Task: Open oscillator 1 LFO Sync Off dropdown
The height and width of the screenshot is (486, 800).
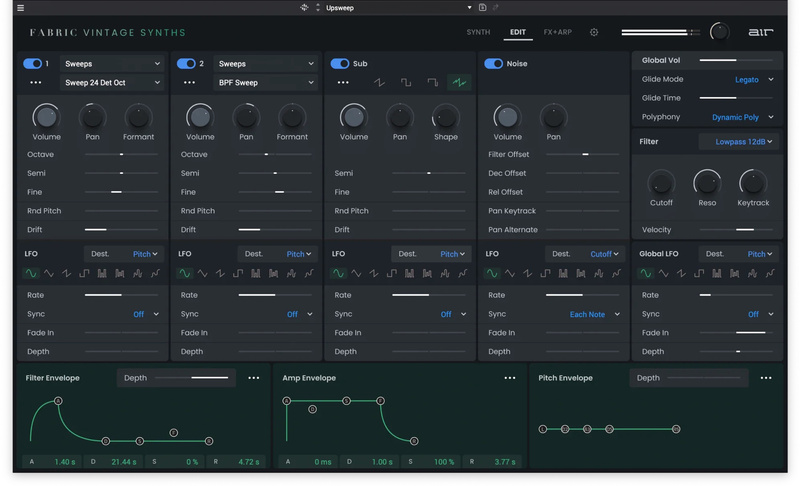Action: click(146, 314)
